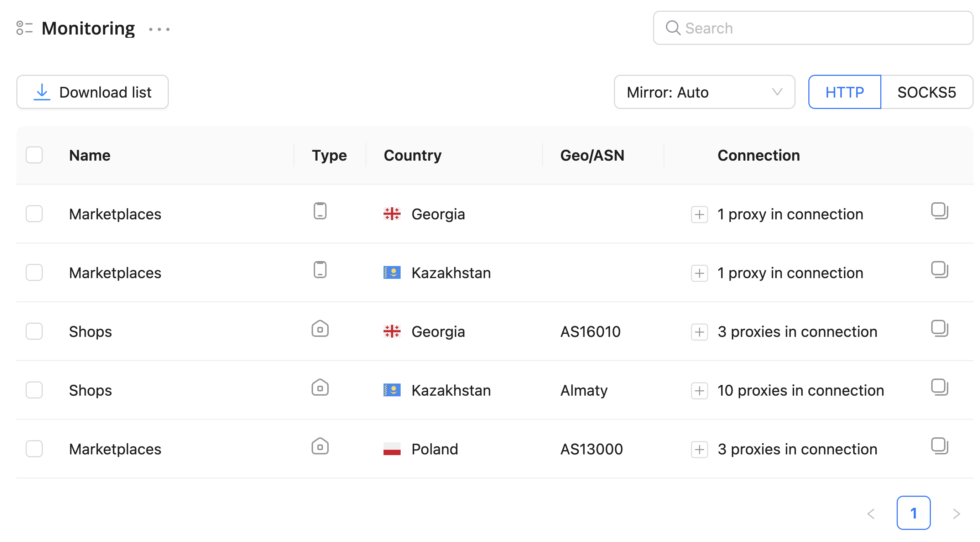Select the Marketplaces Poland row checkbox

34,449
